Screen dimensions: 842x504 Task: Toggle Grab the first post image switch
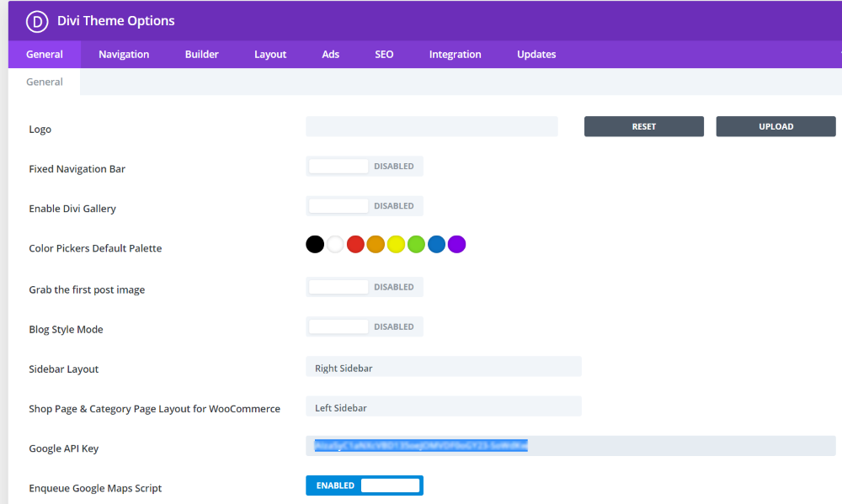tap(365, 287)
